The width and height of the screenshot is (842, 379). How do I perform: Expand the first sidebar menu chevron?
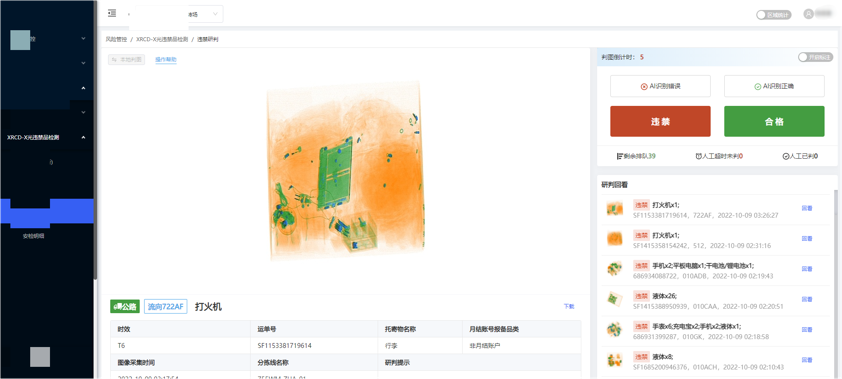click(x=83, y=39)
